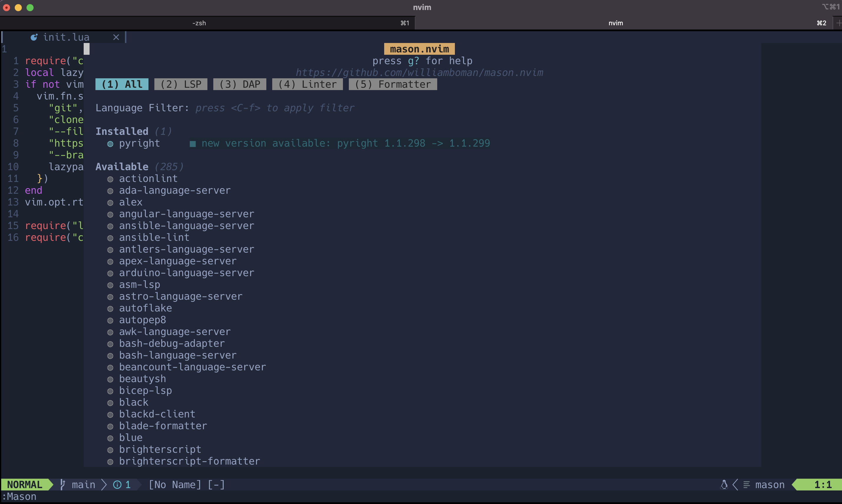The width and height of the screenshot is (842, 504).
Task: Click the package icon beside actionlint
Action: [x=110, y=179]
